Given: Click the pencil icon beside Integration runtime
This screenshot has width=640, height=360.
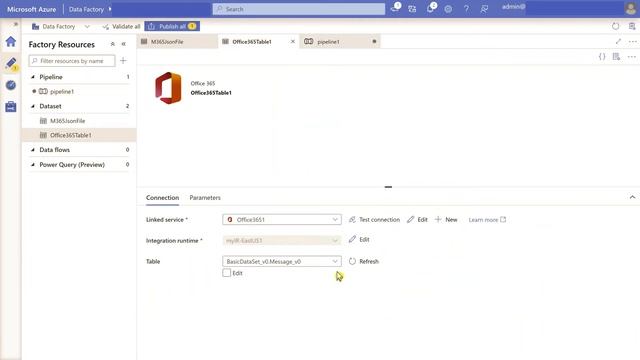Looking at the screenshot, I should tap(352, 239).
